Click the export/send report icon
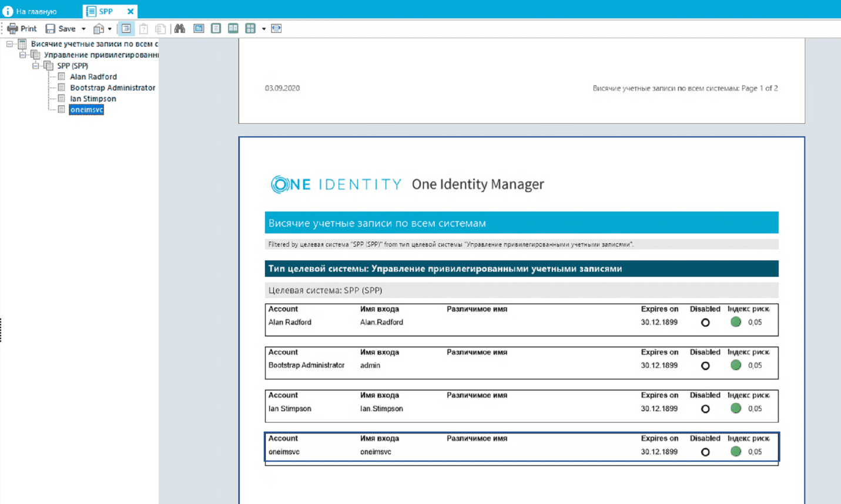This screenshot has height=504, width=841. coord(99,29)
